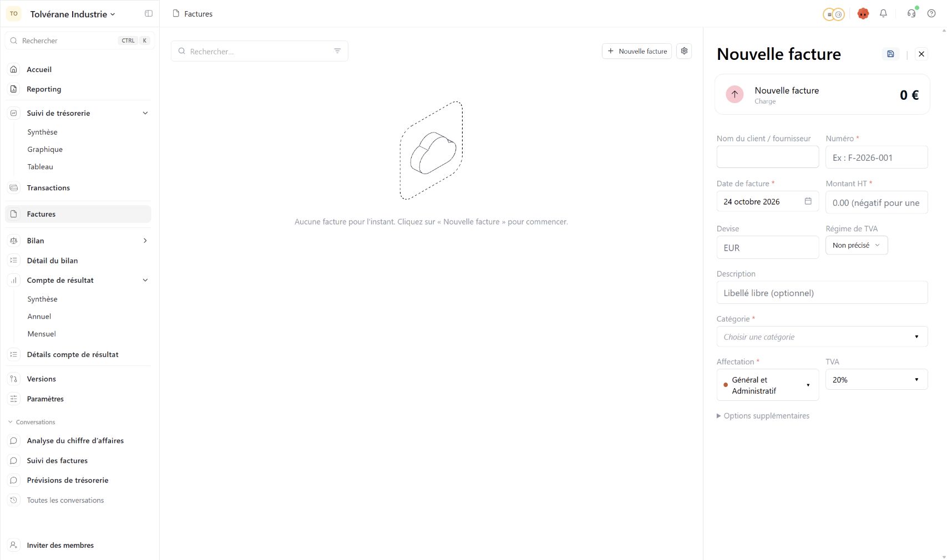Select Factures in the sidebar
Viewport: 947px width, 560px height.
(x=78, y=214)
